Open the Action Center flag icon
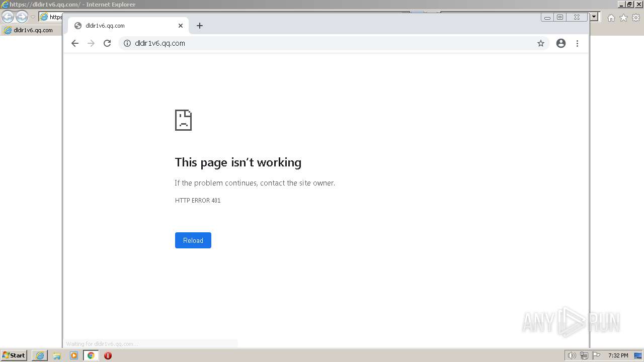 tap(597, 355)
